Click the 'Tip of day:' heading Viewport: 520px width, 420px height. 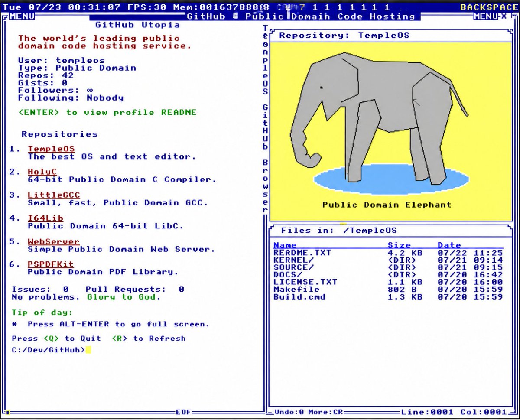[x=42, y=313]
